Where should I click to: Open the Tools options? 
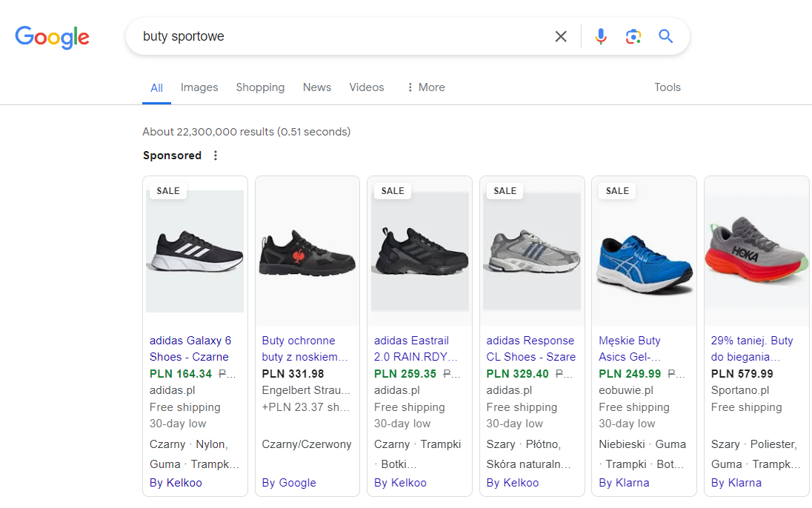point(668,87)
